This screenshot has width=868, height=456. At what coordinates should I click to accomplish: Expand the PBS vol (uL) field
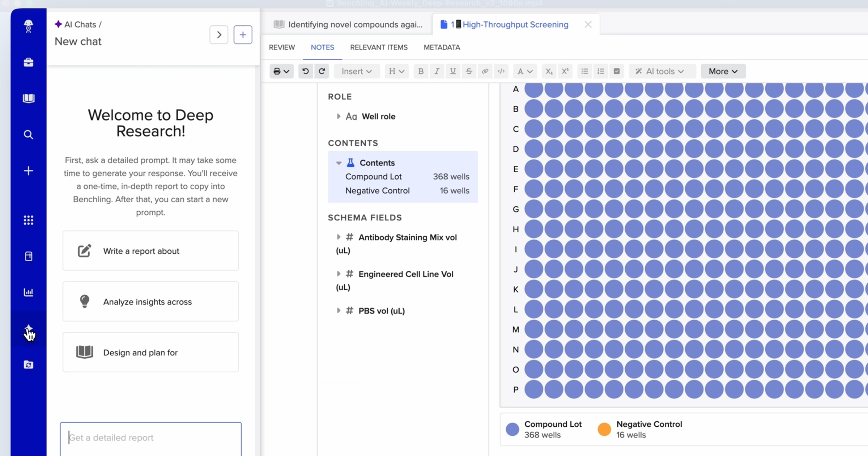click(338, 311)
